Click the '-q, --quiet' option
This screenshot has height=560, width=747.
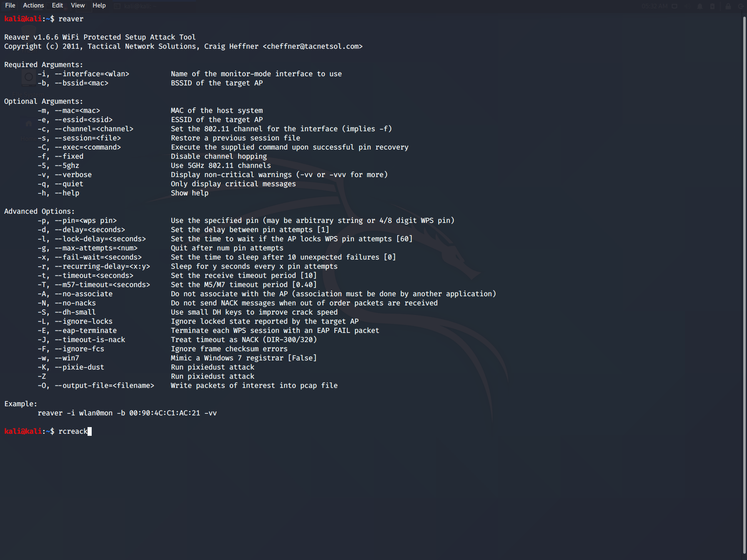pyautogui.click(x=60, y=184)
